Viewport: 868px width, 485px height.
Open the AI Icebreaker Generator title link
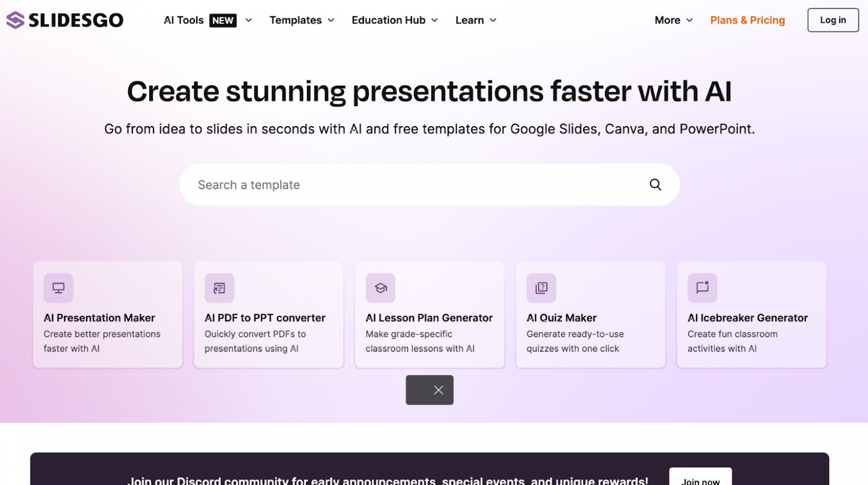(x=747, y=318)
